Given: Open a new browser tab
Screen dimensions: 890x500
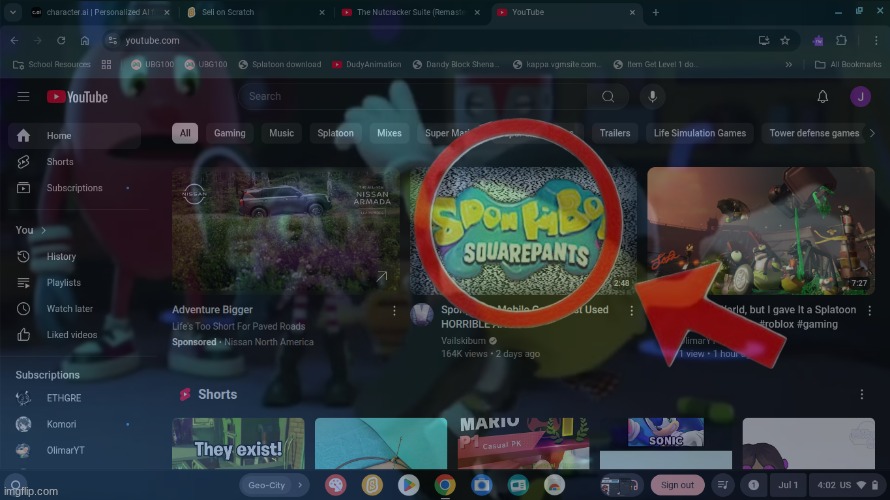Looking at the screenshot, I should pos(656,12).
